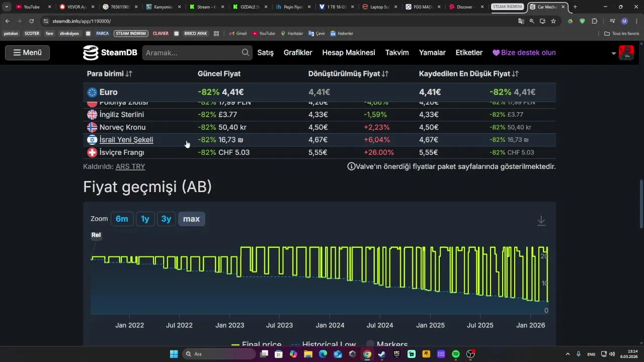Open the Takvim menu item
This screenshot has width=644, height=362.
397,53
